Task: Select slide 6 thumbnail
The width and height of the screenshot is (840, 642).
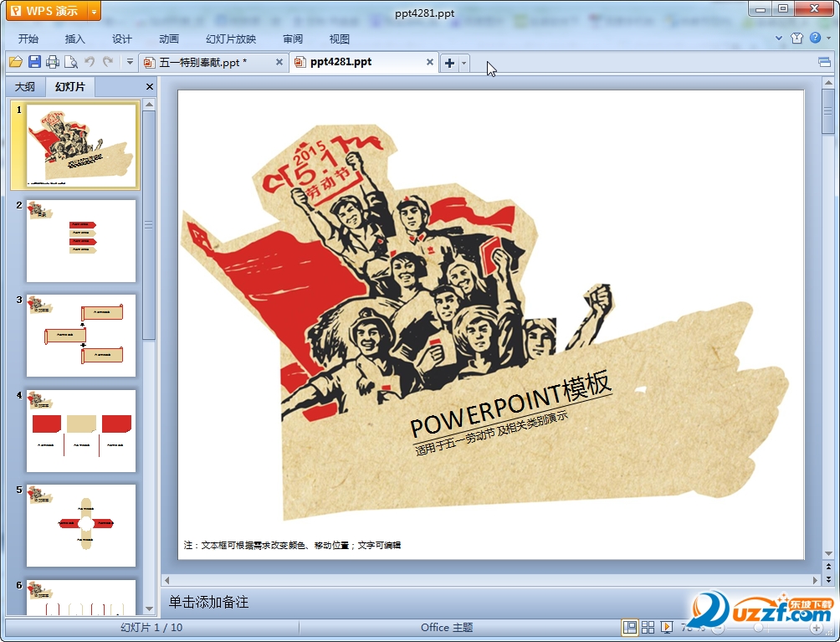Action: point(81,597)
